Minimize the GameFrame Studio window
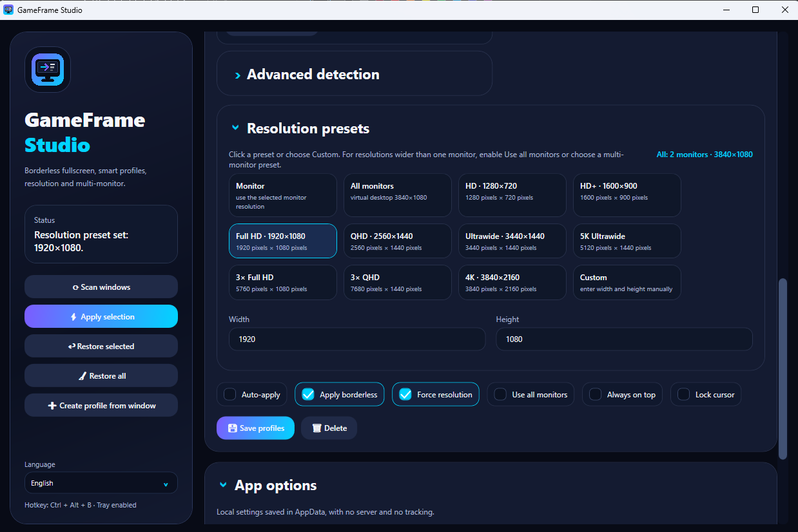The image size is (798, 532). coord(726,10)
